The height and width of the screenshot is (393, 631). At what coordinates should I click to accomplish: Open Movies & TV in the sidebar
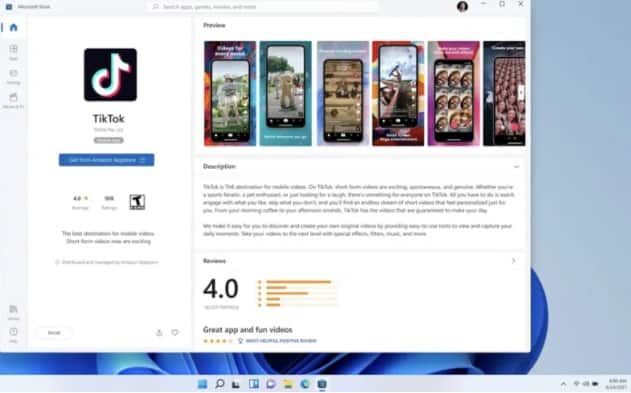point(13,101)
